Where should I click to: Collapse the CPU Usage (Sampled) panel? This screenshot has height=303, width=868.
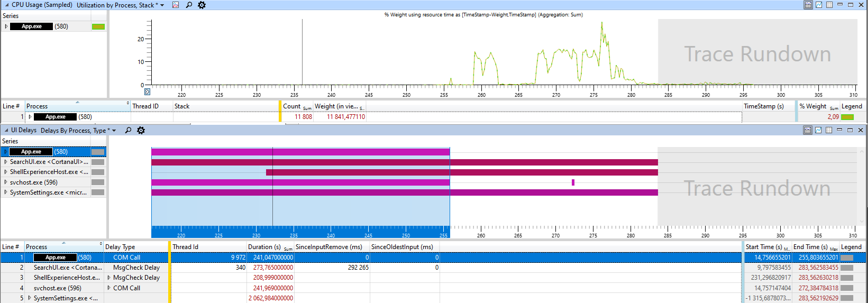click(x=6, y=5)
